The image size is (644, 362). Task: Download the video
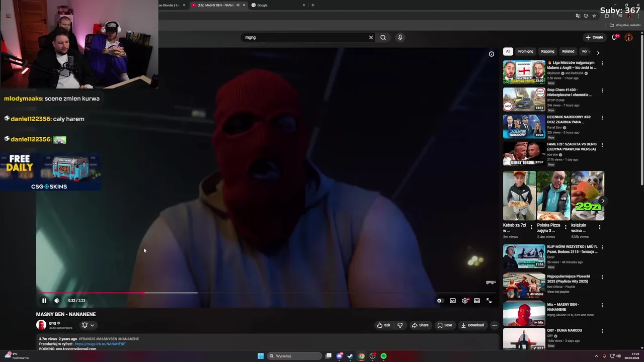click(472, 325)
